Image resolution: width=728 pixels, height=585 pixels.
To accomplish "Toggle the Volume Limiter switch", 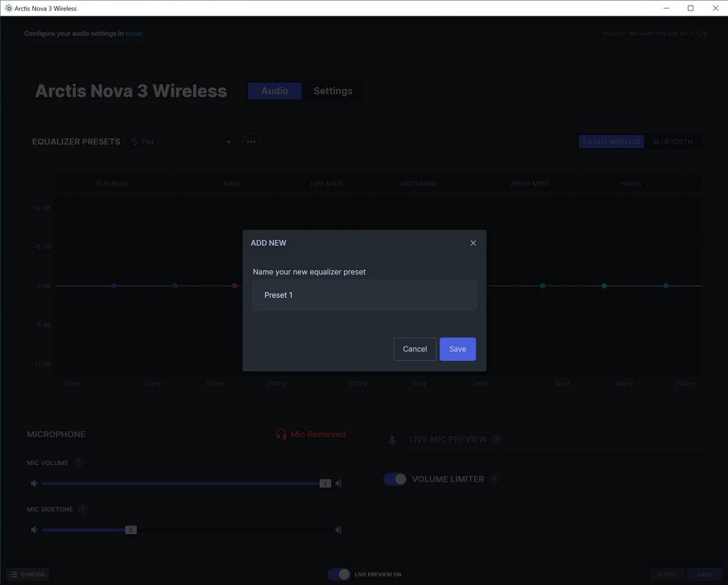I will (x=395, y=479).
